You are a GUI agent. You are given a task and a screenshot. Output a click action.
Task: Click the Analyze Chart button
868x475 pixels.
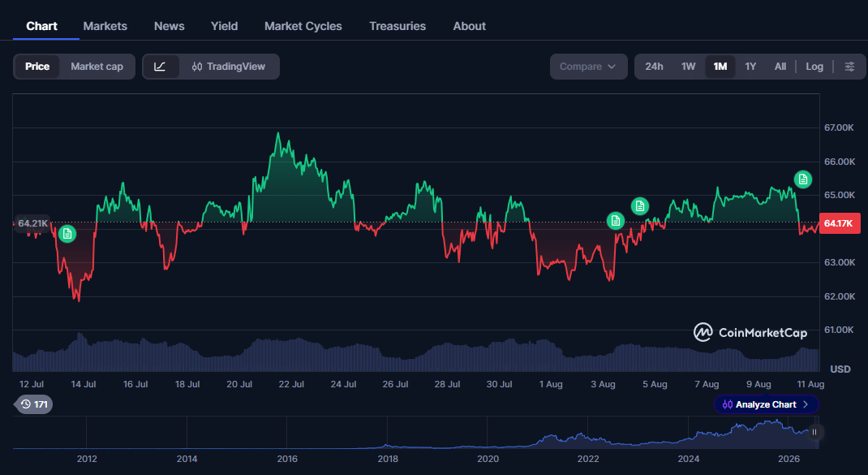pyautogui.click(x=766, y=404)
